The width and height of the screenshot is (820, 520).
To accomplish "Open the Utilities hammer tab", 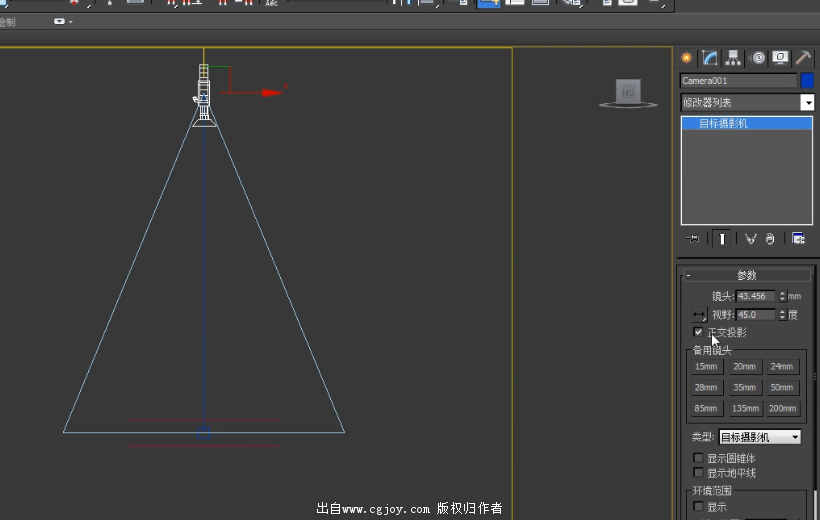I will tap(802, 58).
